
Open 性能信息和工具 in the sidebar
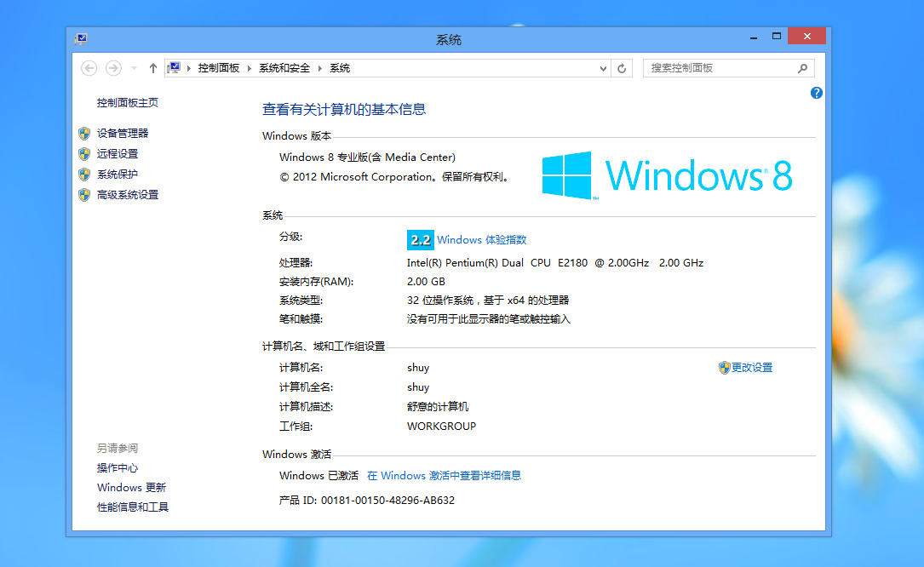coord(133,507)
